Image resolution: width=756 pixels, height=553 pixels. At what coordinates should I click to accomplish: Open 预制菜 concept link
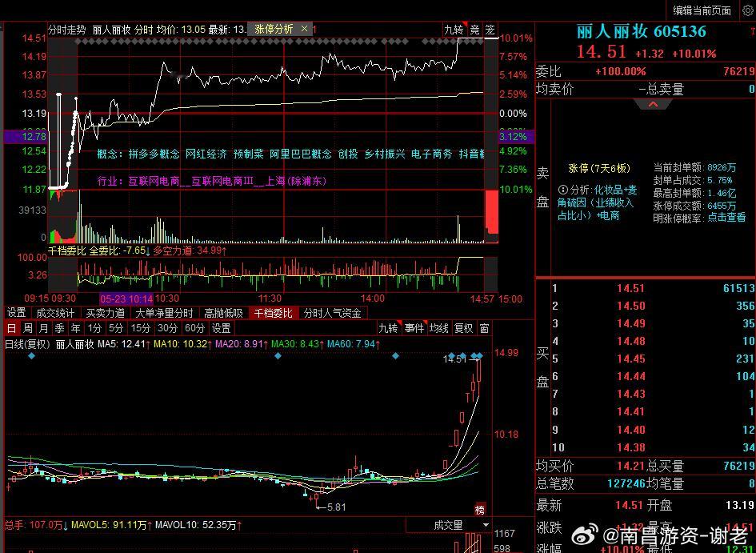tap(248, 154)
